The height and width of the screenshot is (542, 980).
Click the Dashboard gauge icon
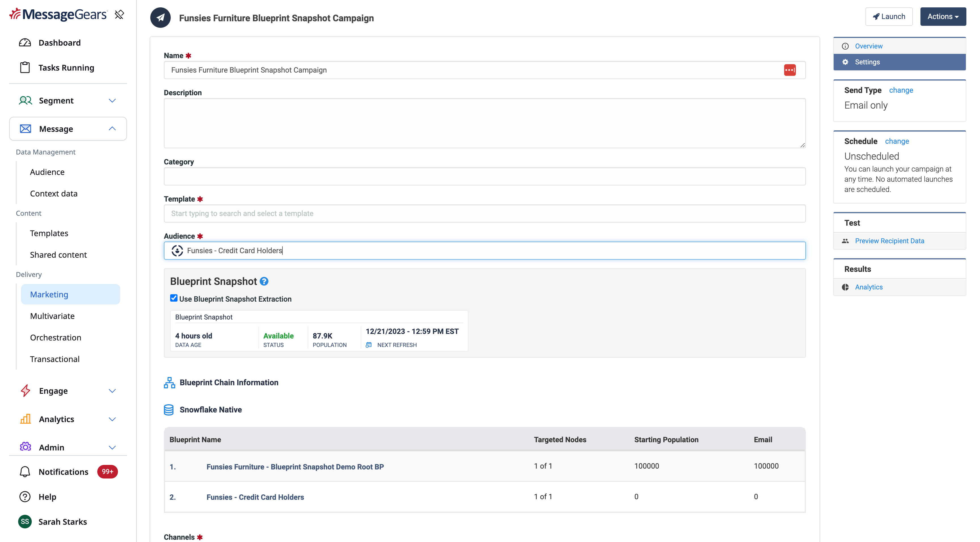tap(25, 43)
